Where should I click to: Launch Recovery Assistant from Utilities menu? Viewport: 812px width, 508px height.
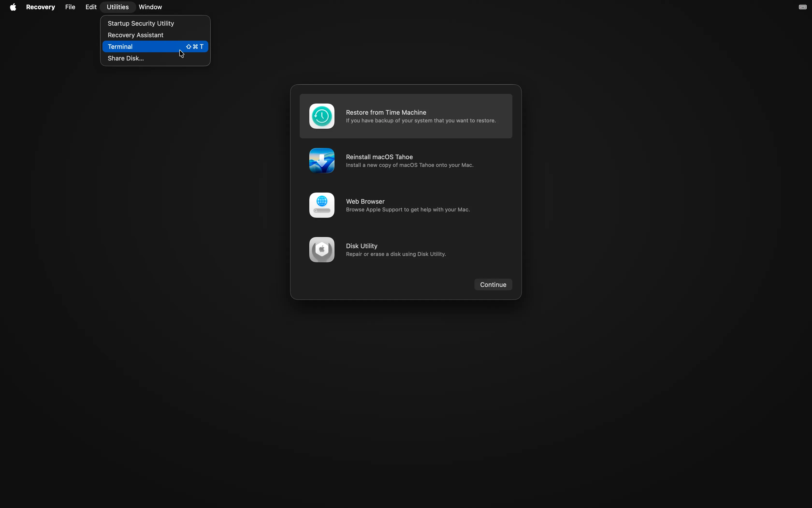point(155,35)
